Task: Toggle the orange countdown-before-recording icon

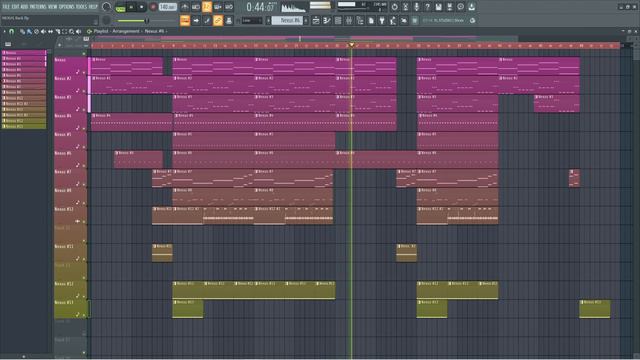Action: [207, 7]
